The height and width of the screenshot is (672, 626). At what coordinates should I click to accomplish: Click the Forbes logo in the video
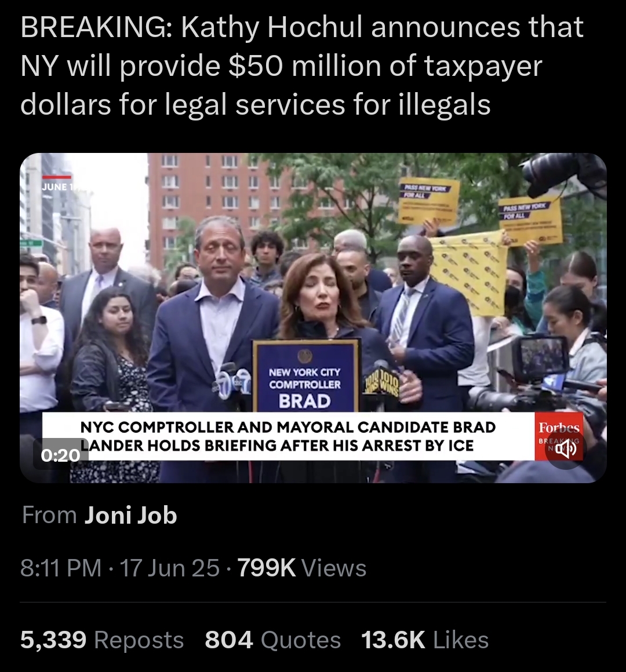(559, 428)
